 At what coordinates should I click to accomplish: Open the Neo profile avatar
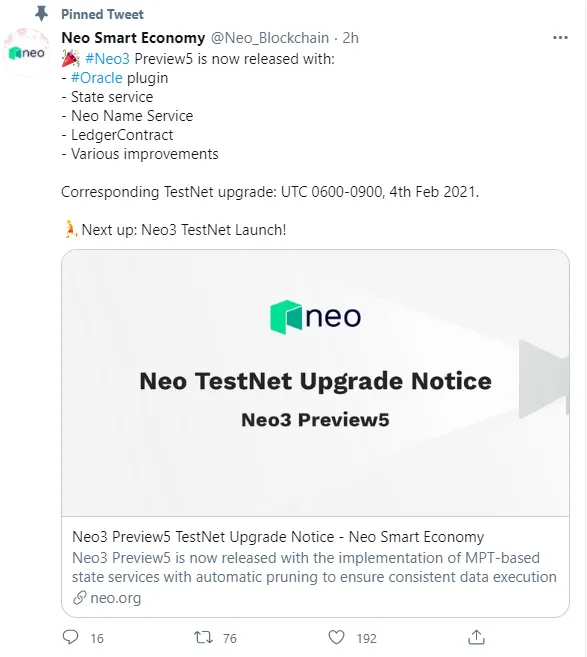tap(26, 52)
